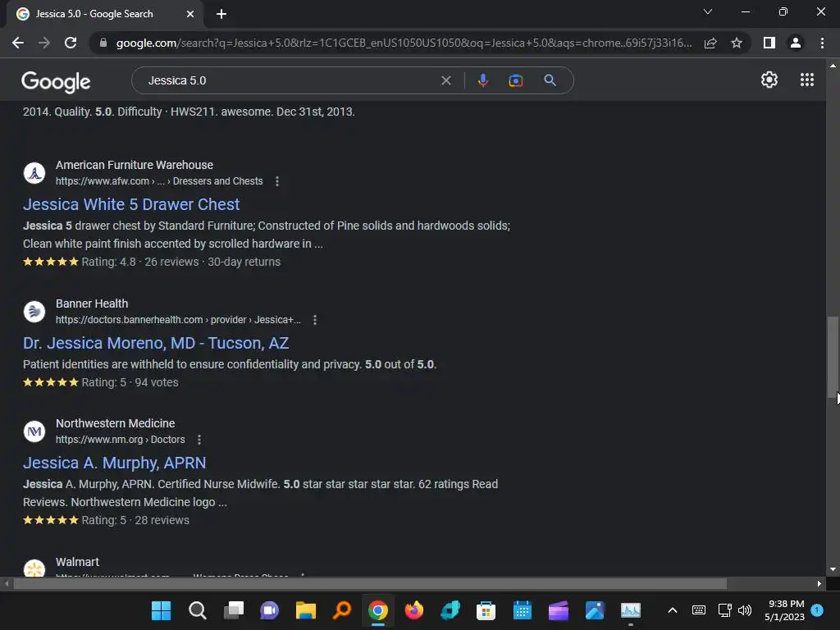This screenshot has height=630, width=840.
Task: Bookmark this tab with star icon
Action: tap(737, 43)
